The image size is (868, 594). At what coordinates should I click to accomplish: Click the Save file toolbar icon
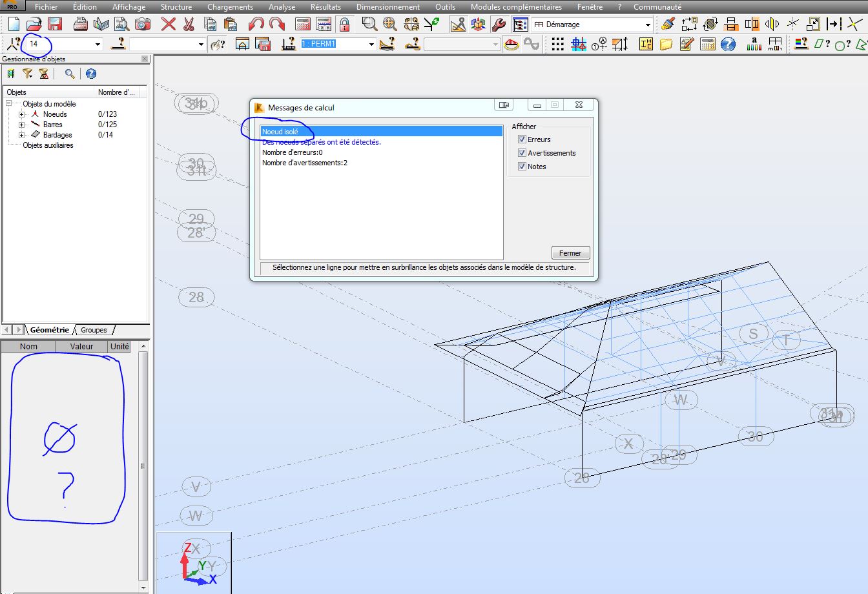tap(55, 25)
